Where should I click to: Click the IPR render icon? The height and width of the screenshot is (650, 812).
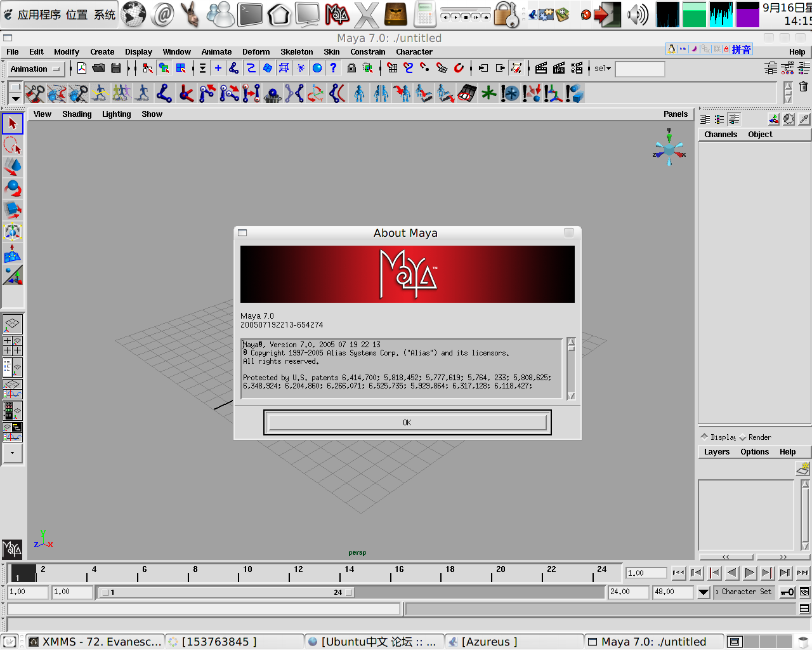point(559,68)
